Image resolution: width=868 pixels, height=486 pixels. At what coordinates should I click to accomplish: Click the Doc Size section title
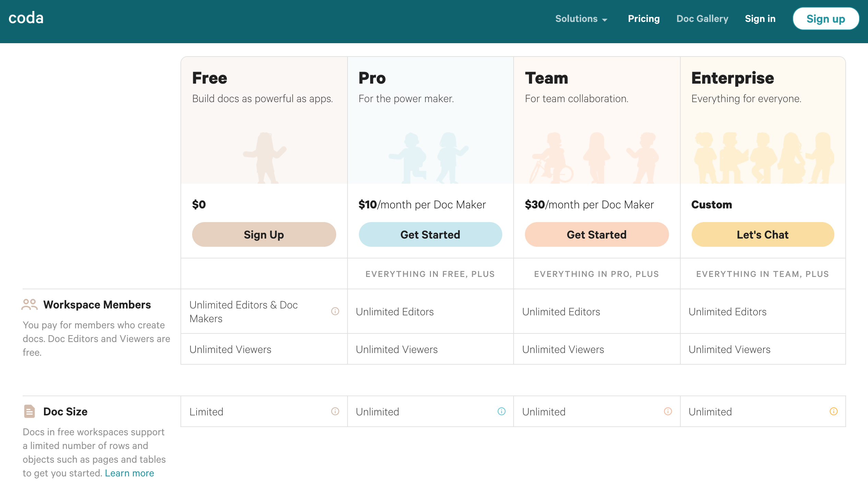tap(65, 411)
